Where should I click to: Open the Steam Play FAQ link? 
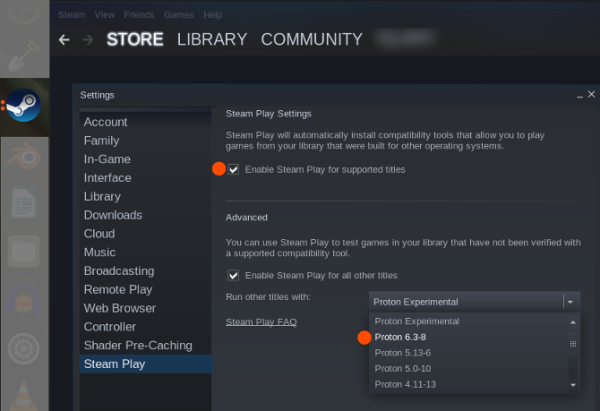(261, 322)
